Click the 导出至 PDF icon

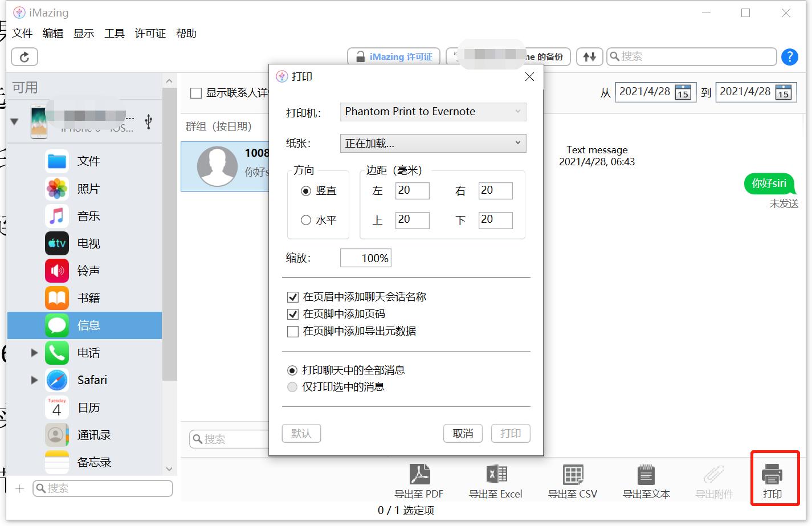[420, 482]
